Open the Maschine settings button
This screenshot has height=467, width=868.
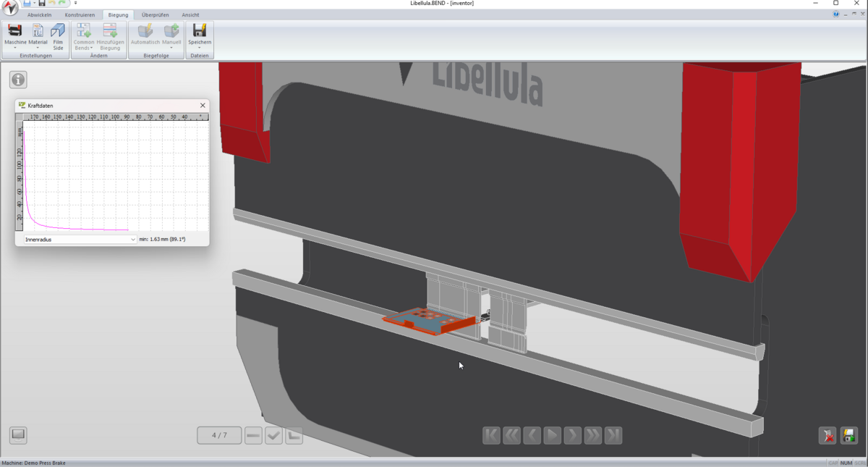click(x=14, y=35)
